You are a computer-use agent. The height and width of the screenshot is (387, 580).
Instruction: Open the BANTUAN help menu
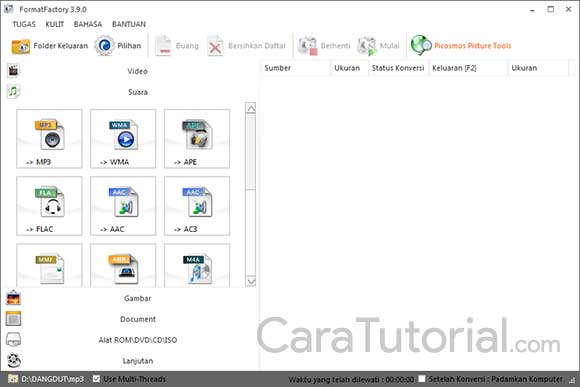pos(129,24)
